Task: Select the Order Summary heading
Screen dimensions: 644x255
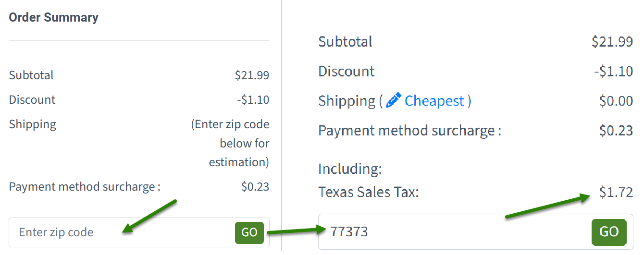Action: click(x=53, y=17)
